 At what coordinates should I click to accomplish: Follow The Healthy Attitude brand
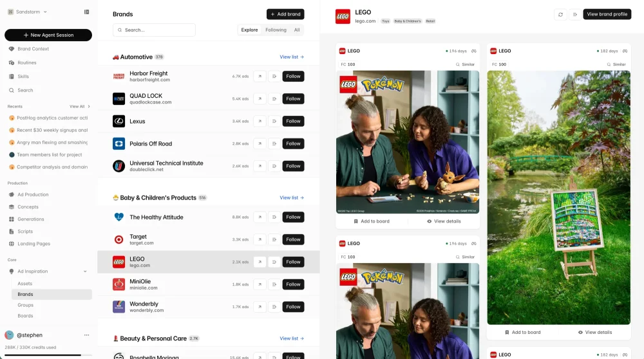click(x=293, y=217)
